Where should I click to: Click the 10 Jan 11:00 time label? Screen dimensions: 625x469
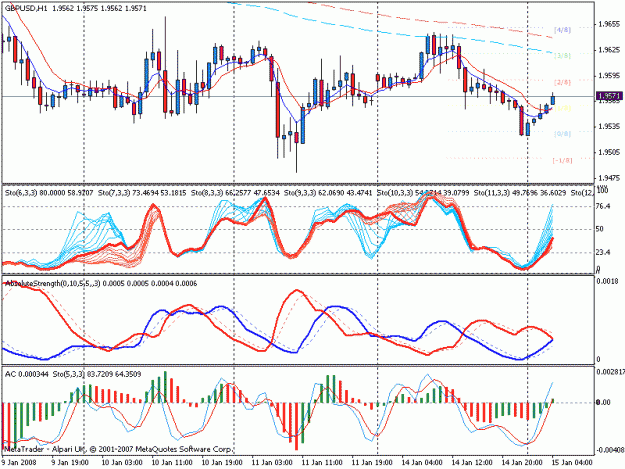tap(172, 463)
